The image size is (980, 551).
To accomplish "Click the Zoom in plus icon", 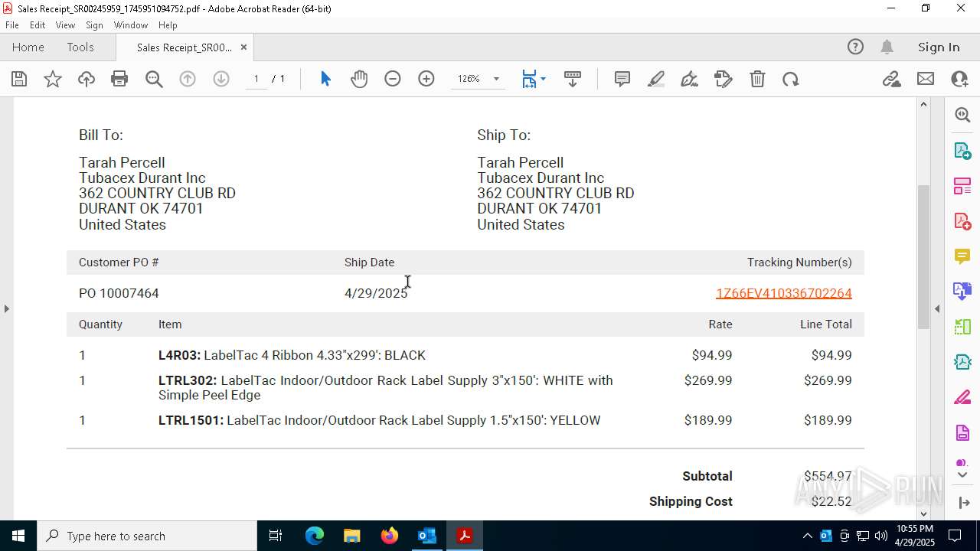I will (x=426, y=79).
